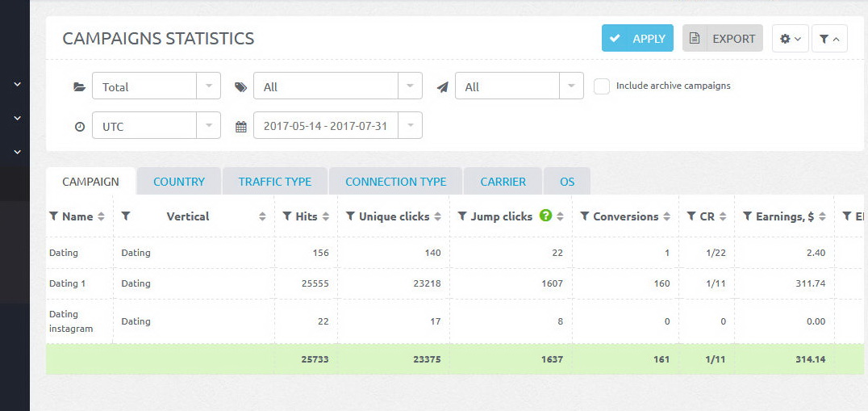Click the Dating 1 campaign name
Image resolution: width=868 pixels, height=411 pixels.
coord(69,283)
